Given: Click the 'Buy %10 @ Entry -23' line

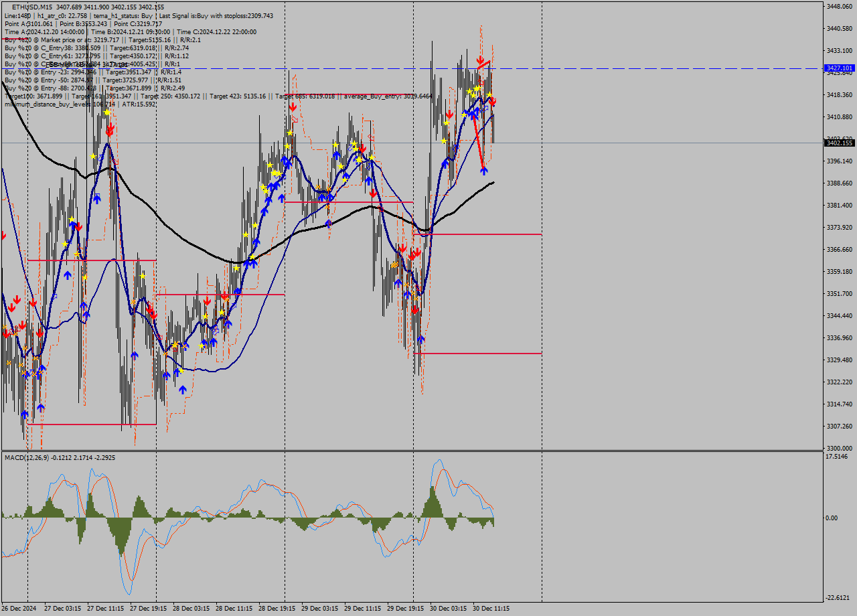Looking at the screenshot, I should (93, 72).
